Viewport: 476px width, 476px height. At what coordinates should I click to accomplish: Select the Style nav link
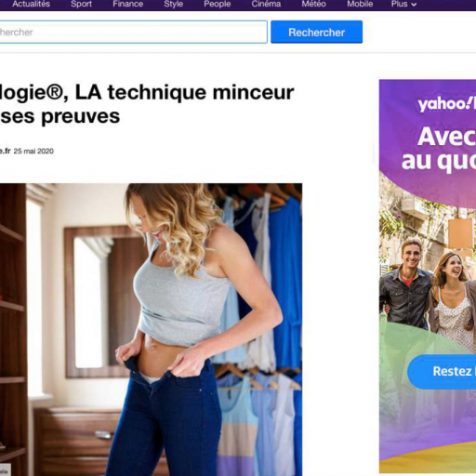click(174, 4)
